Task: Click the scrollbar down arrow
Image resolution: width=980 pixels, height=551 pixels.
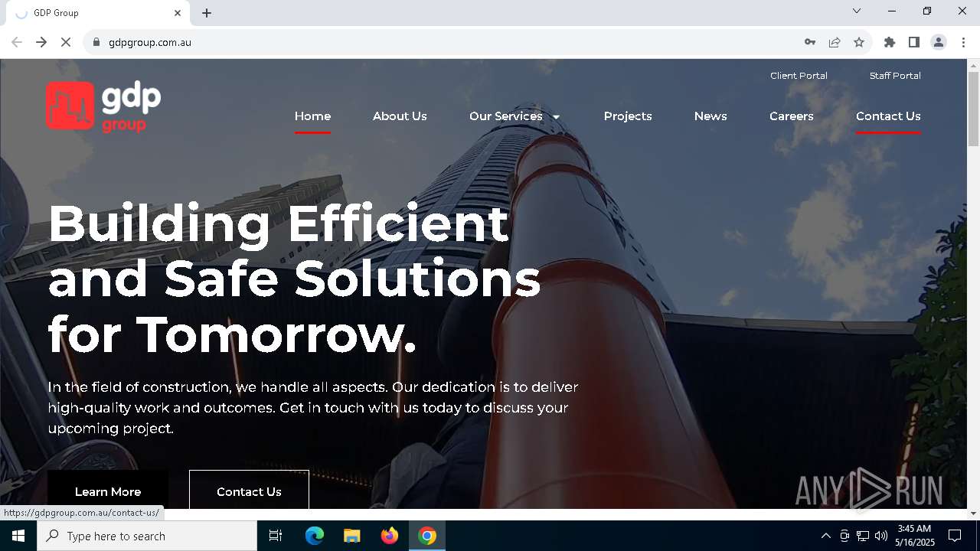Action: 973,513
